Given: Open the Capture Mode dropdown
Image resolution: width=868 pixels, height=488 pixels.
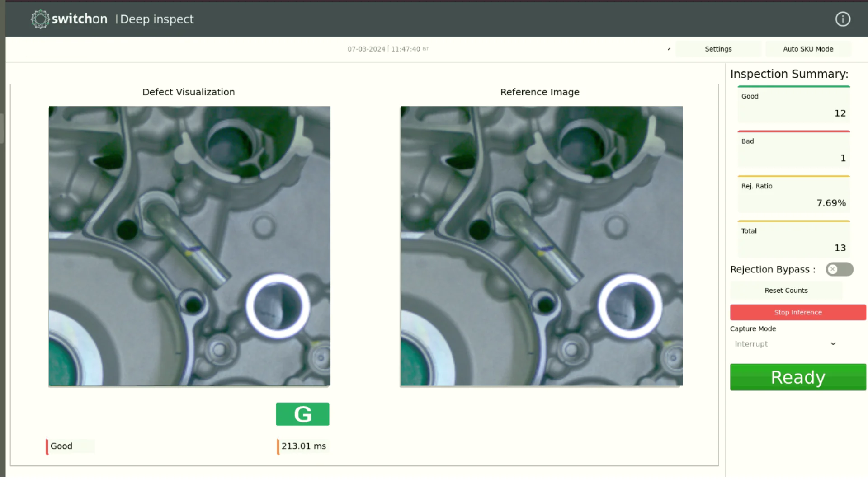Looking at the screenshot, I should tap(786, 343).
